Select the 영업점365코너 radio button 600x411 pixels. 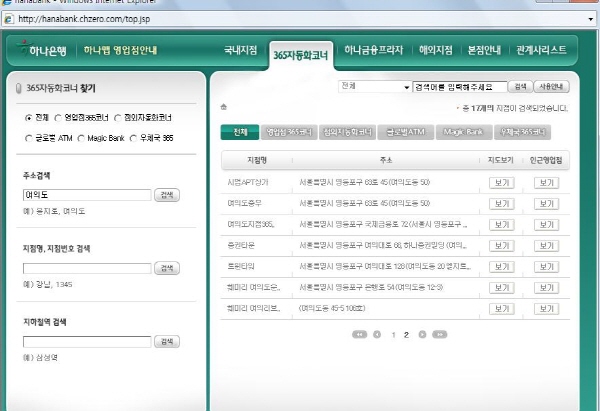(x=58, y=117)
